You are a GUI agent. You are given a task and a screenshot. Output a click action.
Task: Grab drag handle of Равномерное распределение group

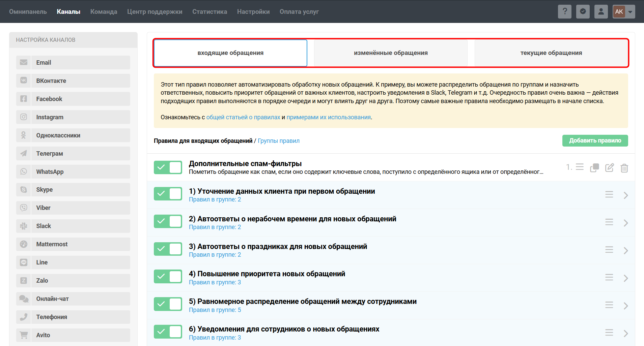point(609,305)
